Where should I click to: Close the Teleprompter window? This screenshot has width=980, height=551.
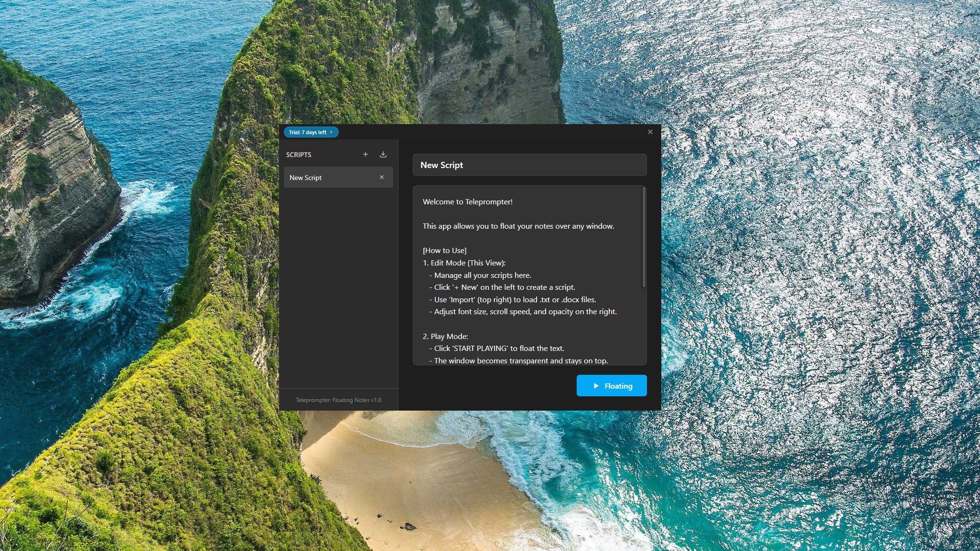[x=650, y=132]
